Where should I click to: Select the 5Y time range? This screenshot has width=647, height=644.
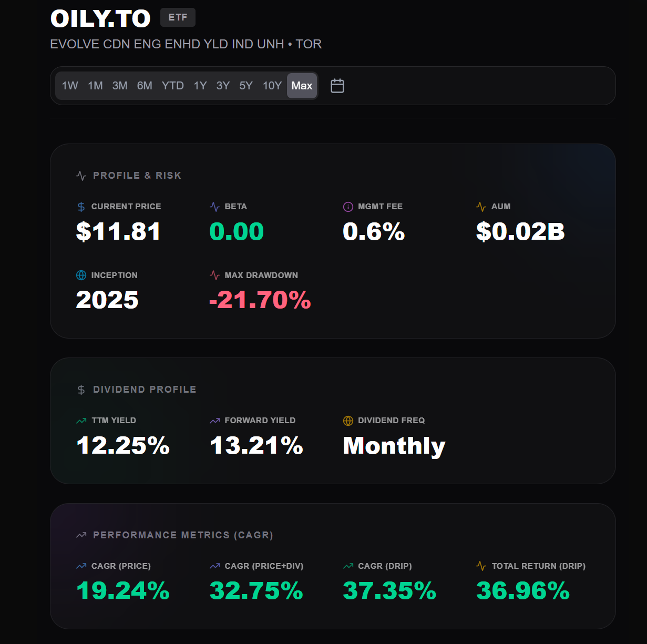(246, 86)
